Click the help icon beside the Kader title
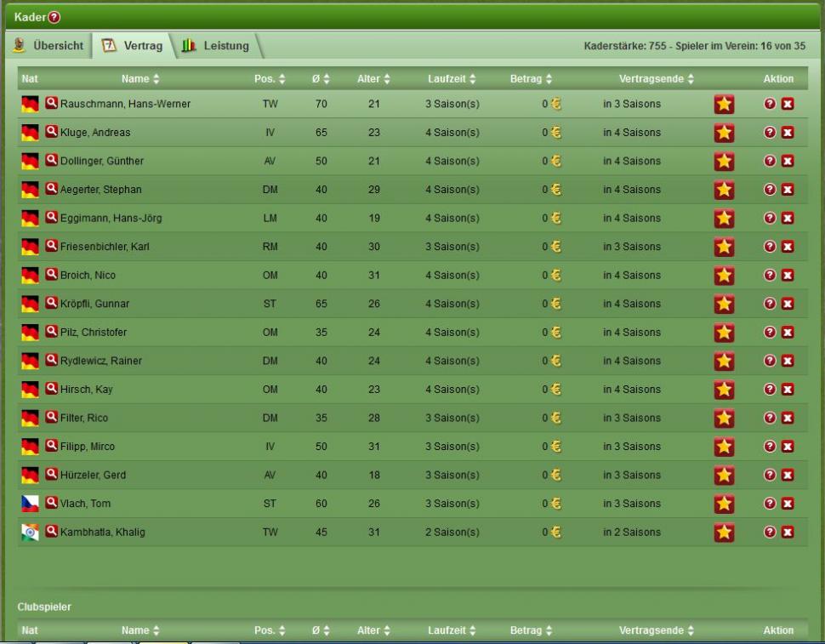This screenshot has height=644, width=825. click(54, 17)
